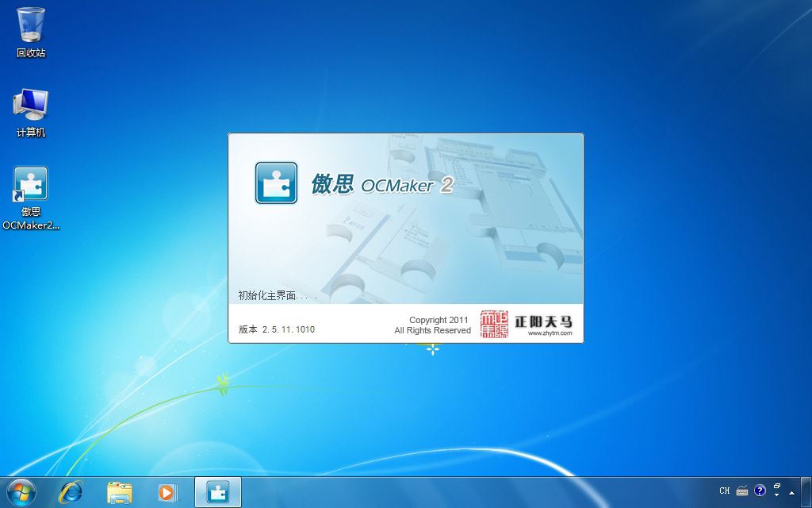Click the red seal stamp logo
This screenshot has width=812, height=508.
(494, 324)
